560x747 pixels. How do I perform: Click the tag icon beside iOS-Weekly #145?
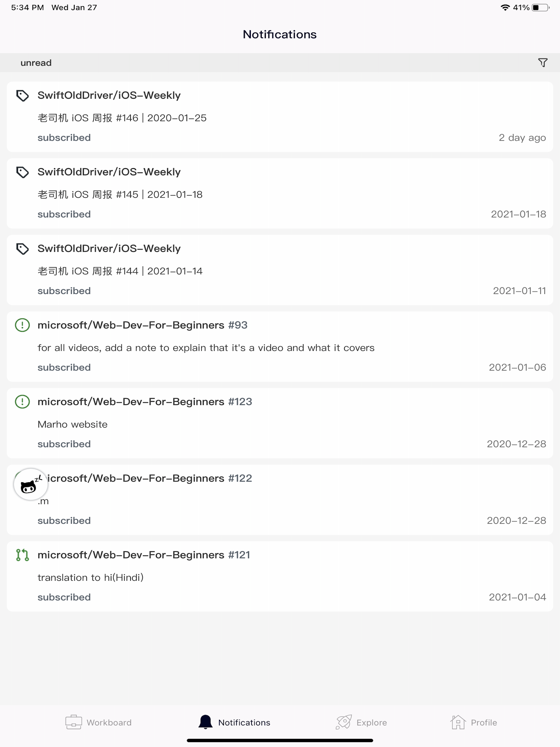point(23,173)
